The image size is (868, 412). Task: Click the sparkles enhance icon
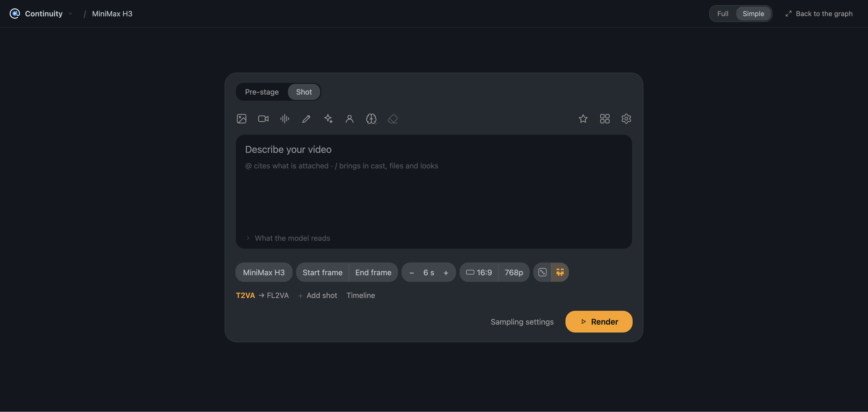pyautogui.click(x=328, y=119)
